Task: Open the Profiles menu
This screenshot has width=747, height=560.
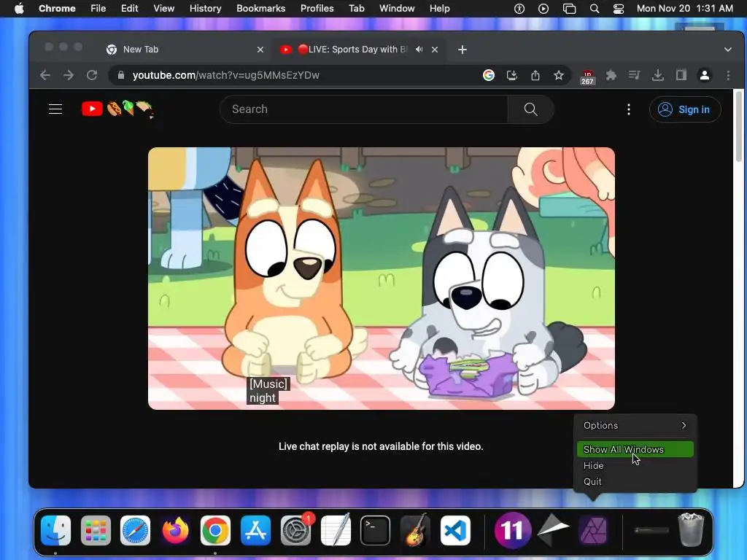Action: point(317,9)
